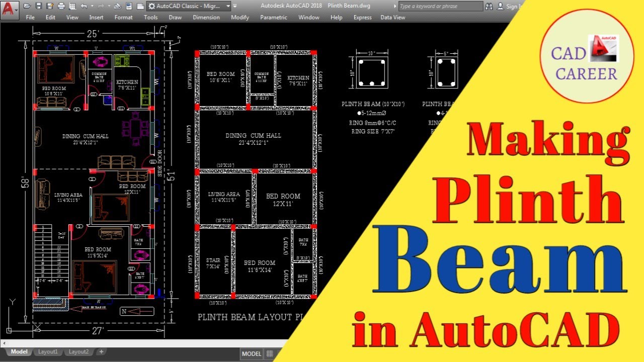
Task: Open the View menu
Action: [72, 17]
